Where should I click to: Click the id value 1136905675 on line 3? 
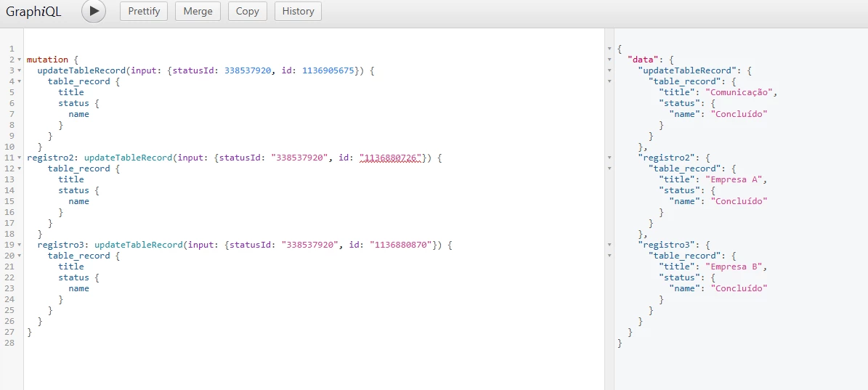pos(328,70)
